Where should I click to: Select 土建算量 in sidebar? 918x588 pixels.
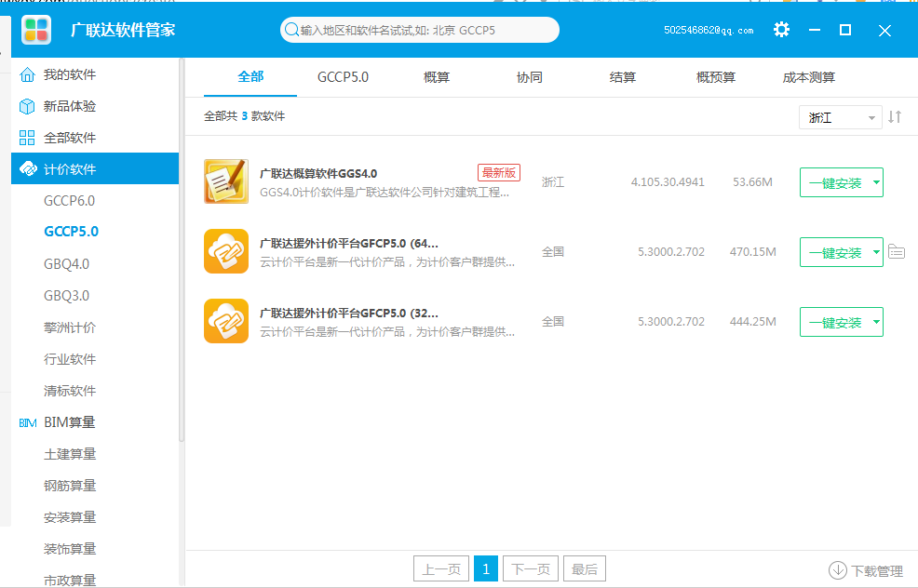click(x=70, y=454)
